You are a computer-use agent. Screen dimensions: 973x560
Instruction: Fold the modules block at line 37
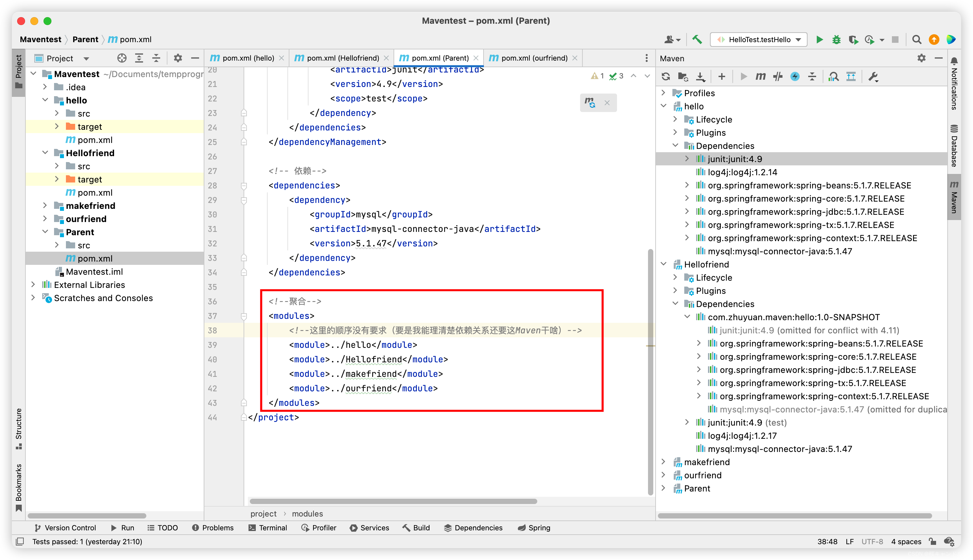(x=244, y=316)
